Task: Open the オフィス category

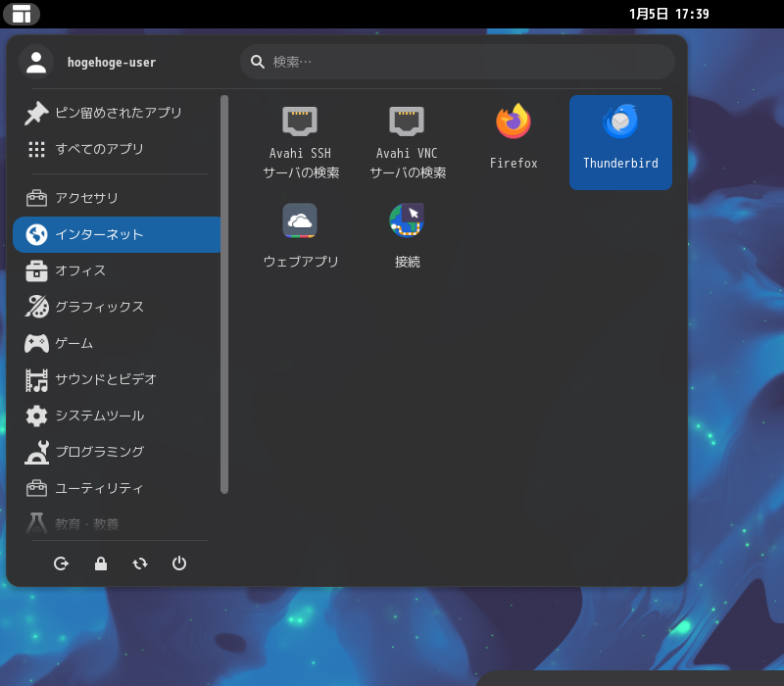Action: pos(117,270)
